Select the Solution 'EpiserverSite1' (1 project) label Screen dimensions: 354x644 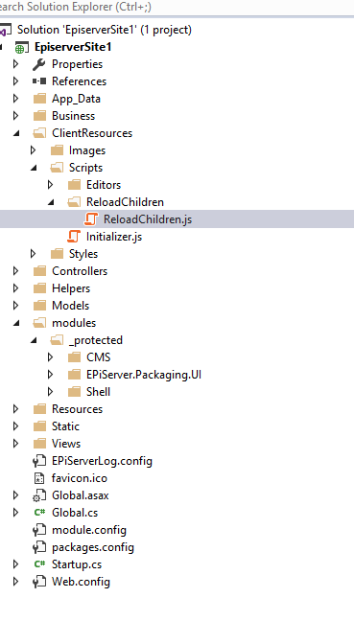coord(105,30)
